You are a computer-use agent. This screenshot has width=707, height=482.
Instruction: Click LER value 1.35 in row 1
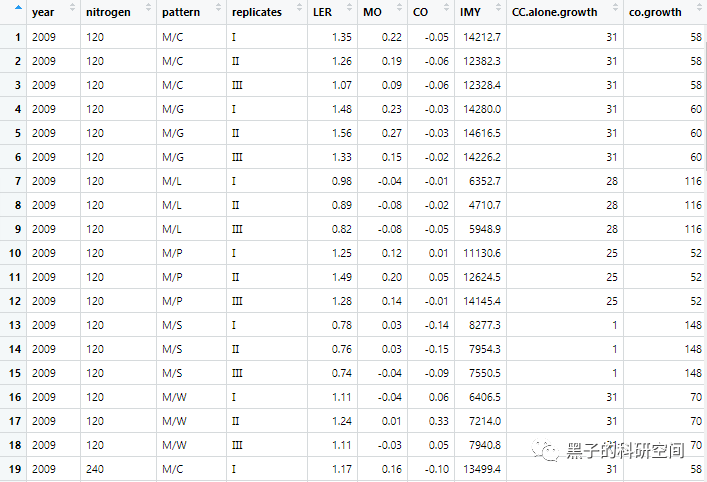(342, 37)
